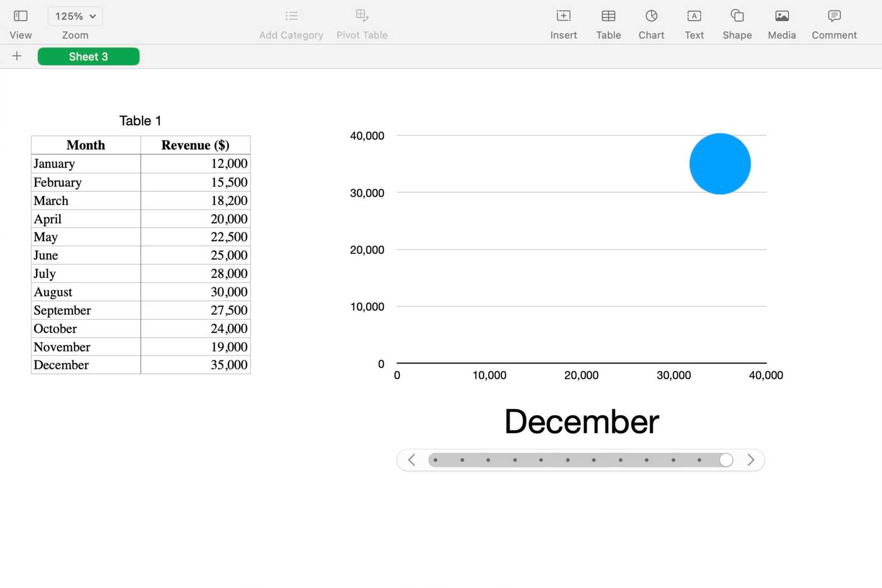Add a Text box
Image resolution: width=882 pixels, height=588 pixels.
click(x=694, y=22)
